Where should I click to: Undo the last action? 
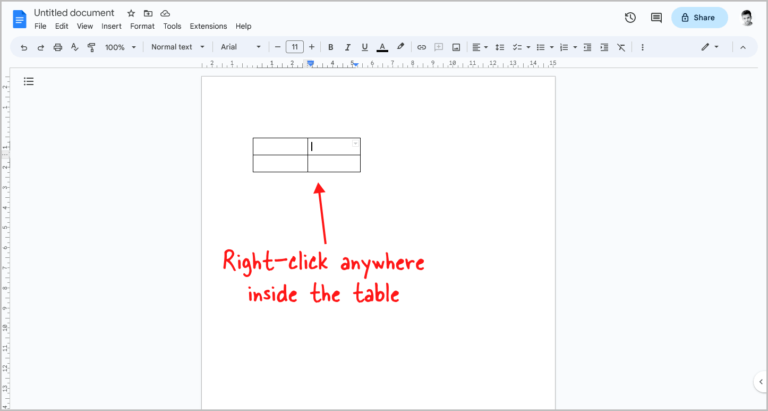point(24,48)
